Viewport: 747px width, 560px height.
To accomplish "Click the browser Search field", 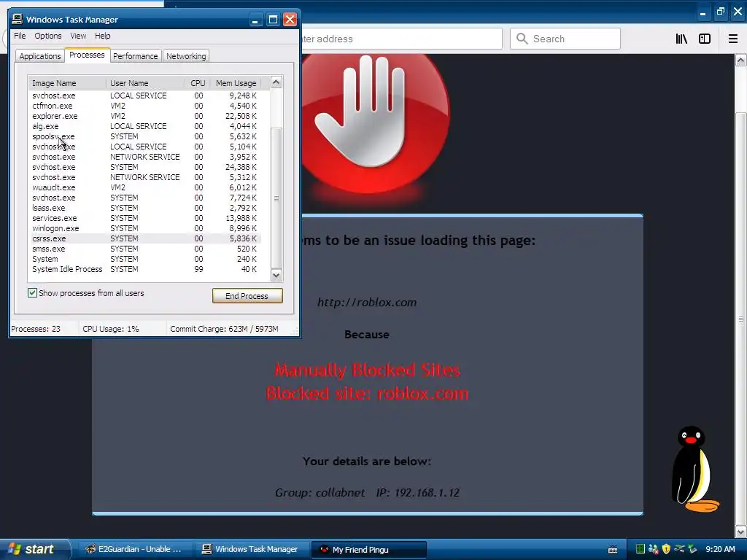I will pyautogui.click(x=565, y=39).
